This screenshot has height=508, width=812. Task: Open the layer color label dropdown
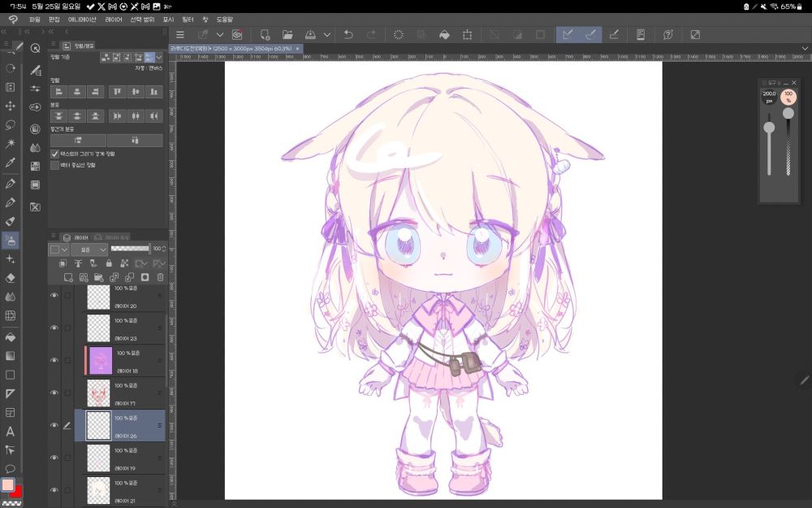click(58, 250)
